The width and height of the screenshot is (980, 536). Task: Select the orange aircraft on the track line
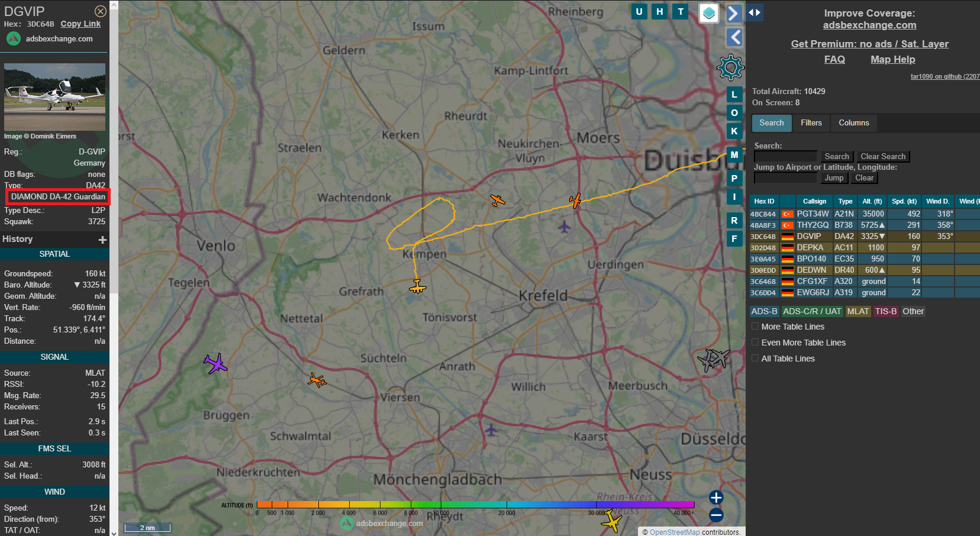coord(575,201)
